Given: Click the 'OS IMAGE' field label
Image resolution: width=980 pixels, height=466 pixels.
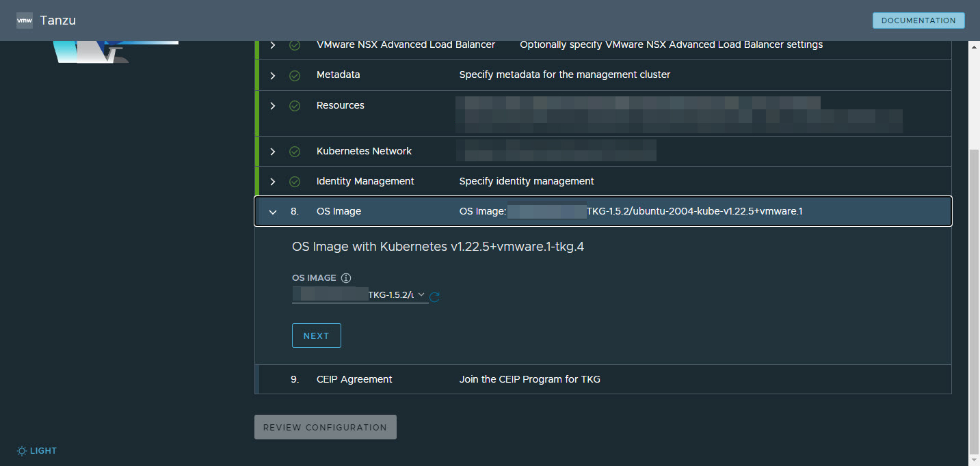Looking at the screenshot, I should [314, 278].
